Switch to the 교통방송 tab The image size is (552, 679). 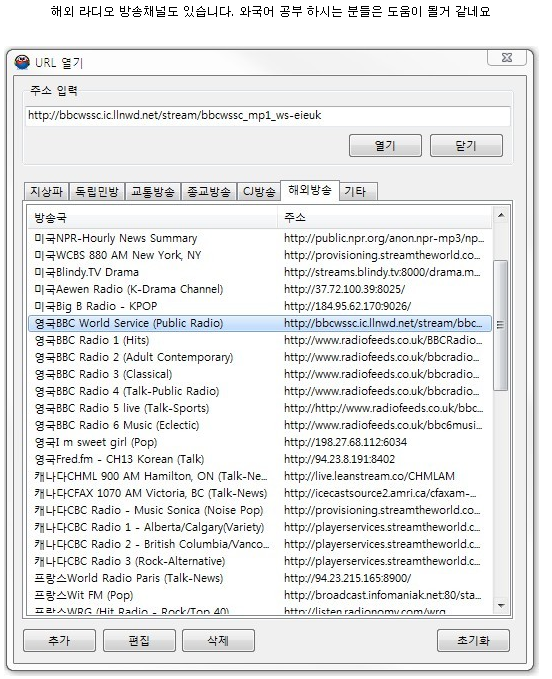click(x=152, y=191)
